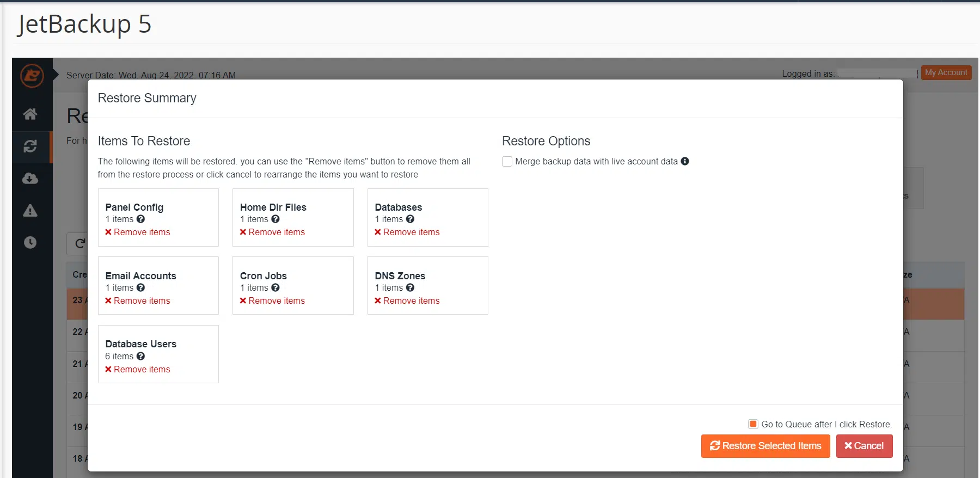Click help icon next to Panel Config items
The width and height of the screenshot is (980, 478).
140,219
